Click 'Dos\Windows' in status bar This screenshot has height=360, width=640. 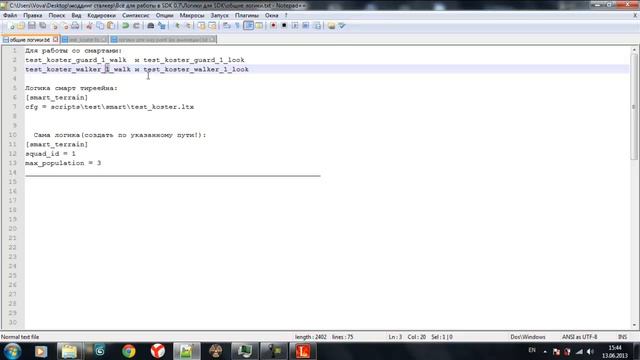click(x=528, y=337)
